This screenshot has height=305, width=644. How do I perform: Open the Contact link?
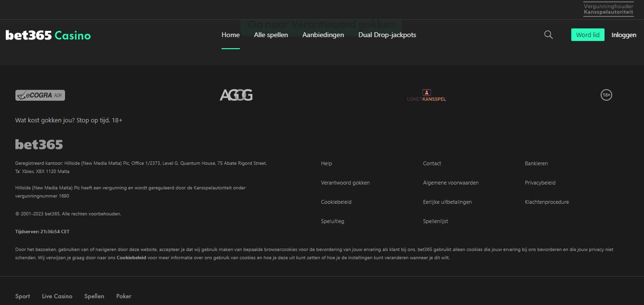(x=432, y=163)
